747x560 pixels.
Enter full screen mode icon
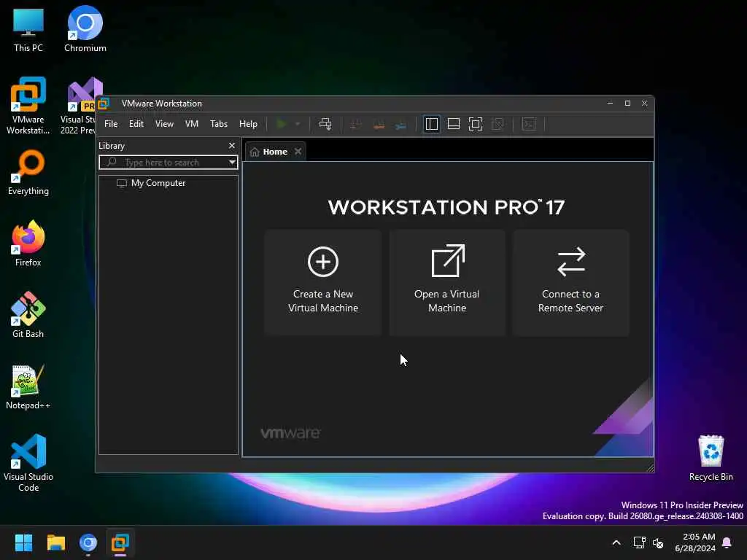pyautogui.click(x=476, y=124)
